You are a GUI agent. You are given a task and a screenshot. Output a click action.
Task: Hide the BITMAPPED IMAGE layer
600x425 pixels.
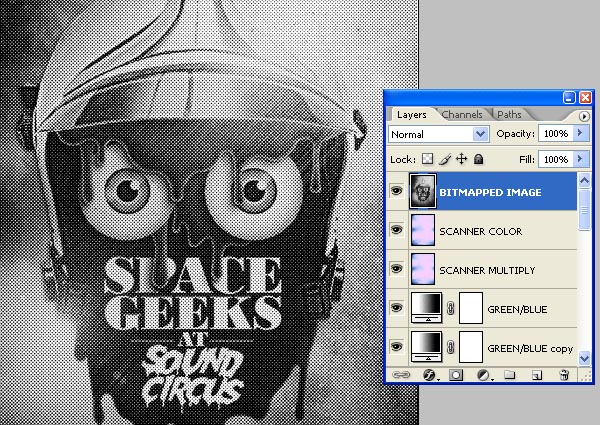pyautogui.click(x=397, y=191)
